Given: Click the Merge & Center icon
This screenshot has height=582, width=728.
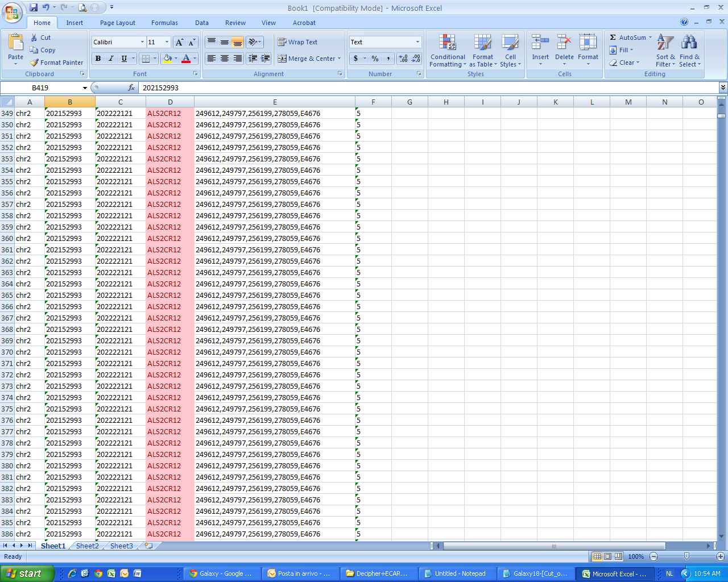Looking at the screenshot, I should 282,59.
